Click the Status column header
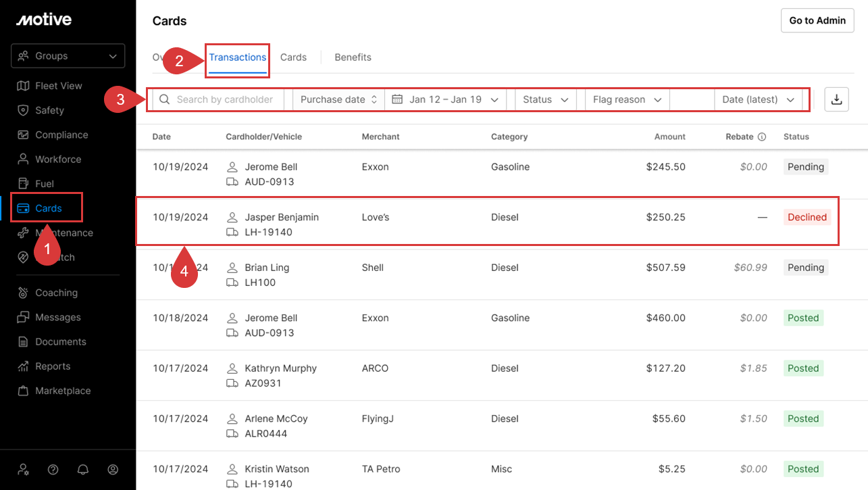The height and width of the screenshot is (490, 868). [x=796, y=137]
